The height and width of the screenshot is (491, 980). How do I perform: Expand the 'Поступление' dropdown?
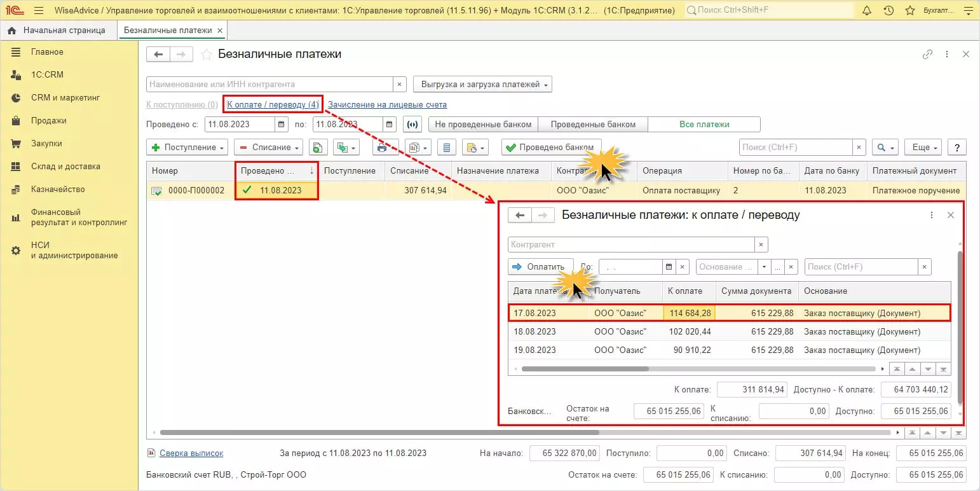tap(187, 148)
